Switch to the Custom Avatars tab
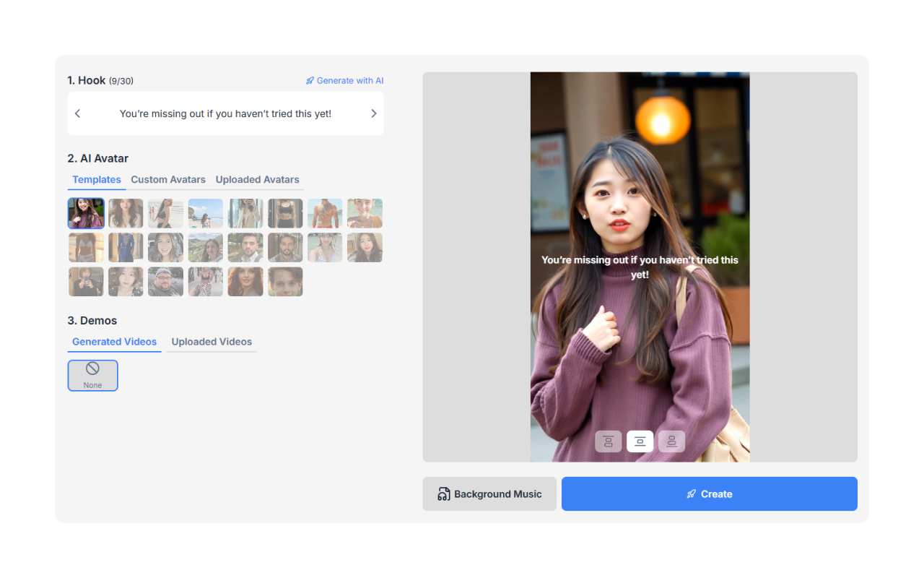 pyautogui.click(x=168, y=180)
